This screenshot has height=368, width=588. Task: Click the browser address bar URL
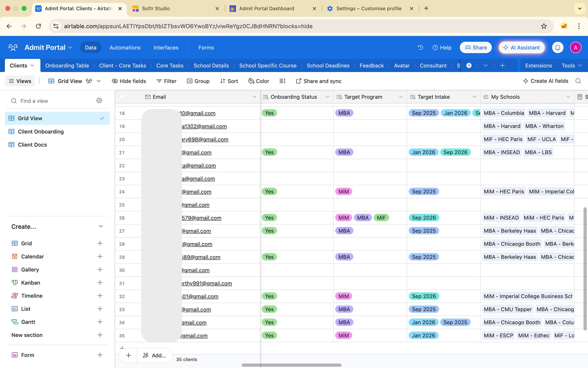188,26
